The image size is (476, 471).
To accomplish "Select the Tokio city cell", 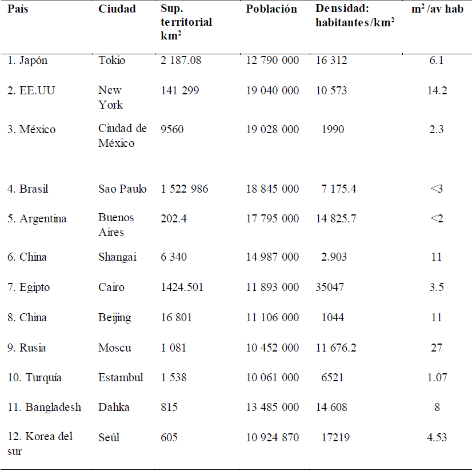I will pos(111,60).
